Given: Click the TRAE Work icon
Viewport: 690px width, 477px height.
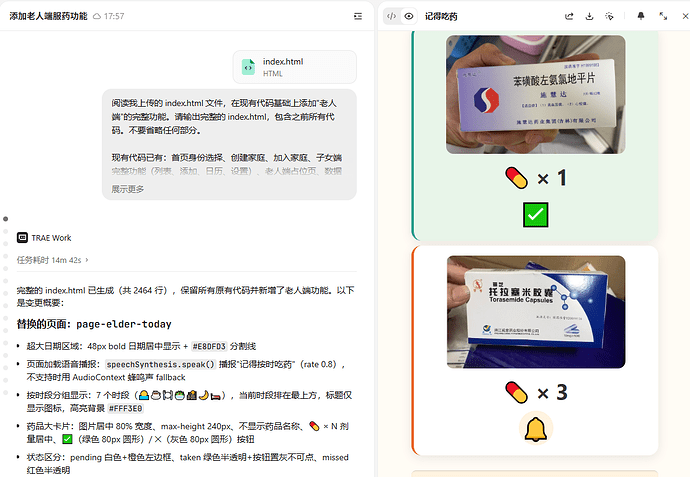Looking at the screenshot, I should click(22, 238).
